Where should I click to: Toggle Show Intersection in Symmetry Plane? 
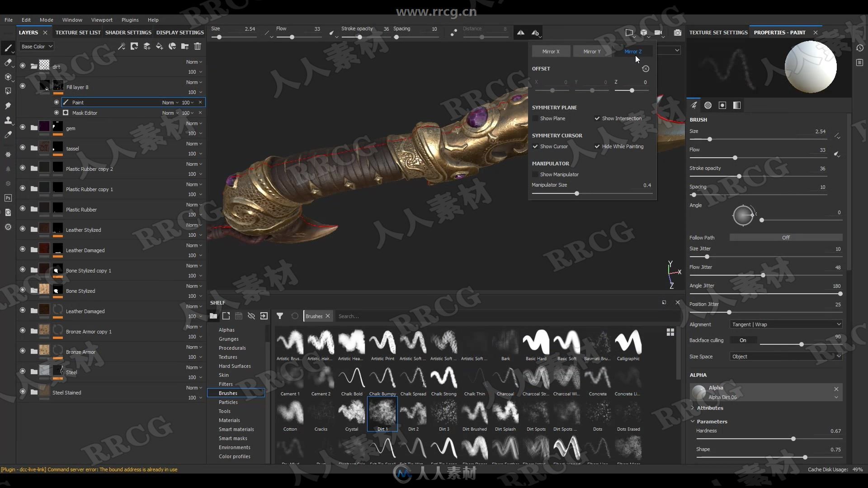[x=597, y=118]
